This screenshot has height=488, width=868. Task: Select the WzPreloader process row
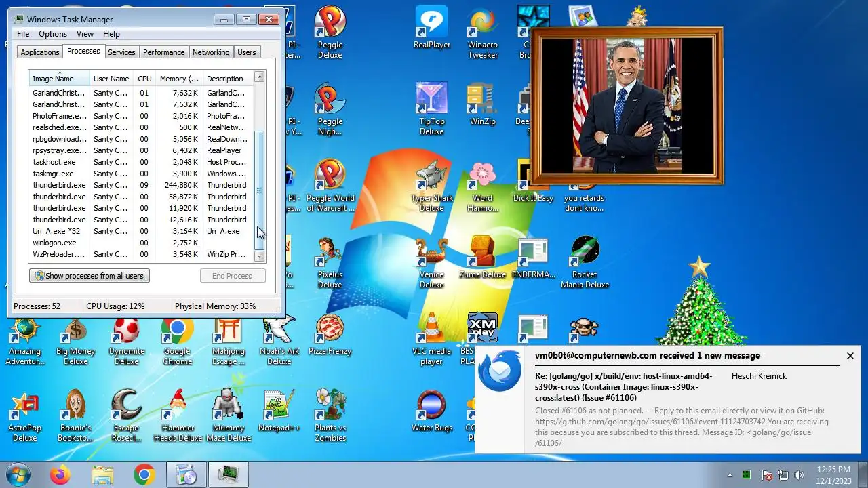[140, 254]
